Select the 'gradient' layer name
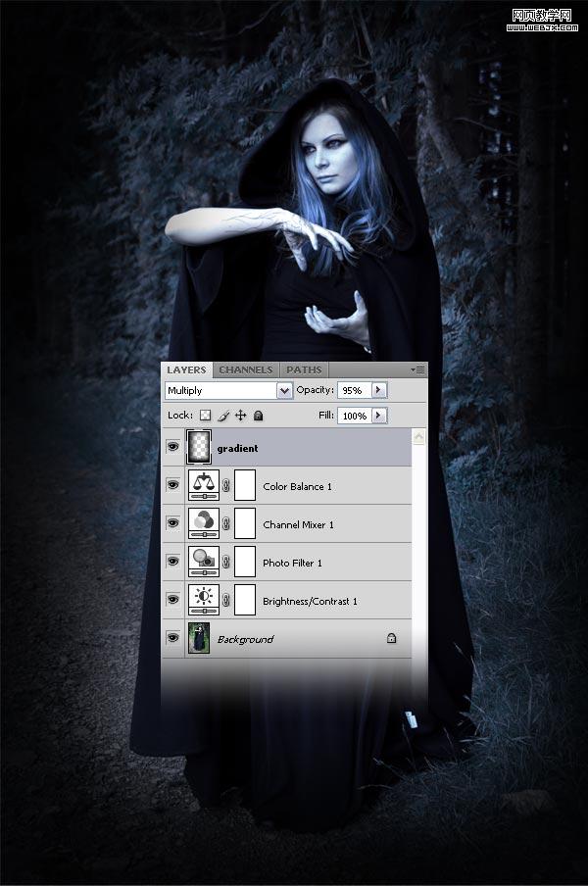 coord(238,448)
